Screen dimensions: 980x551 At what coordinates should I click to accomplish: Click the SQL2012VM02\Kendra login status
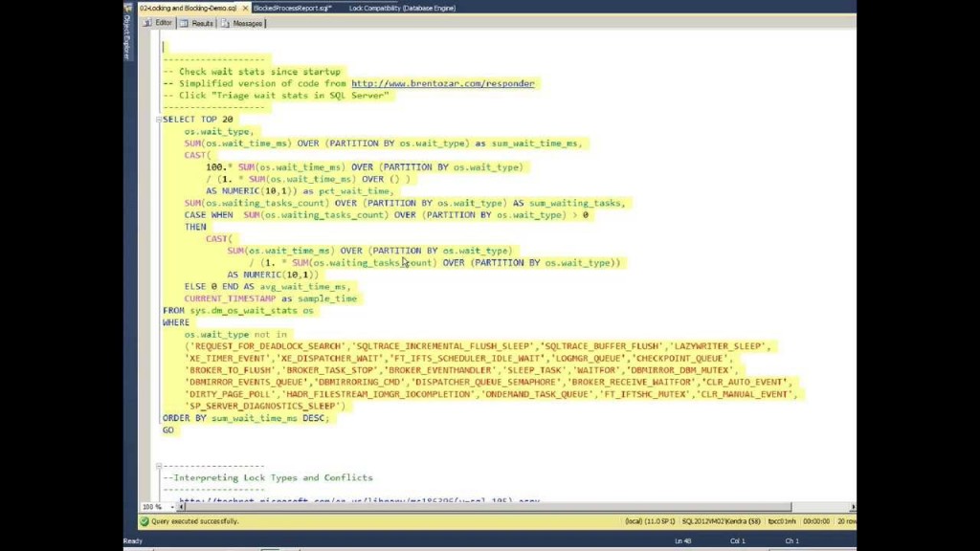click(714, 521)
